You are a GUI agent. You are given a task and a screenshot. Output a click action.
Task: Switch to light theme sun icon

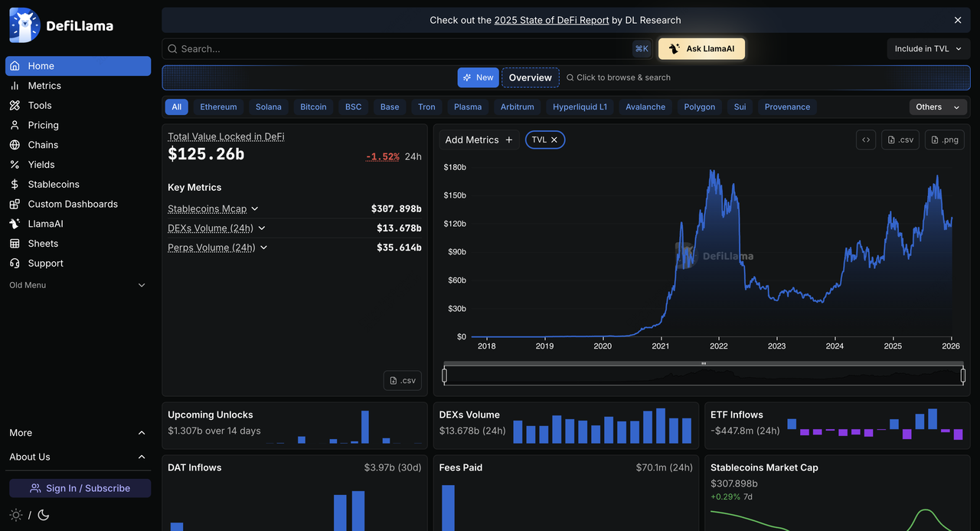click(16, 515)
